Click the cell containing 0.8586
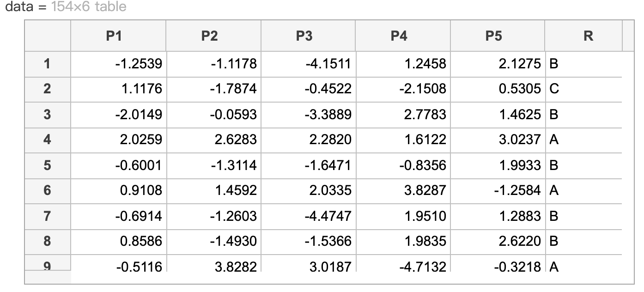The image size is (644, 292). click(118, 242)
